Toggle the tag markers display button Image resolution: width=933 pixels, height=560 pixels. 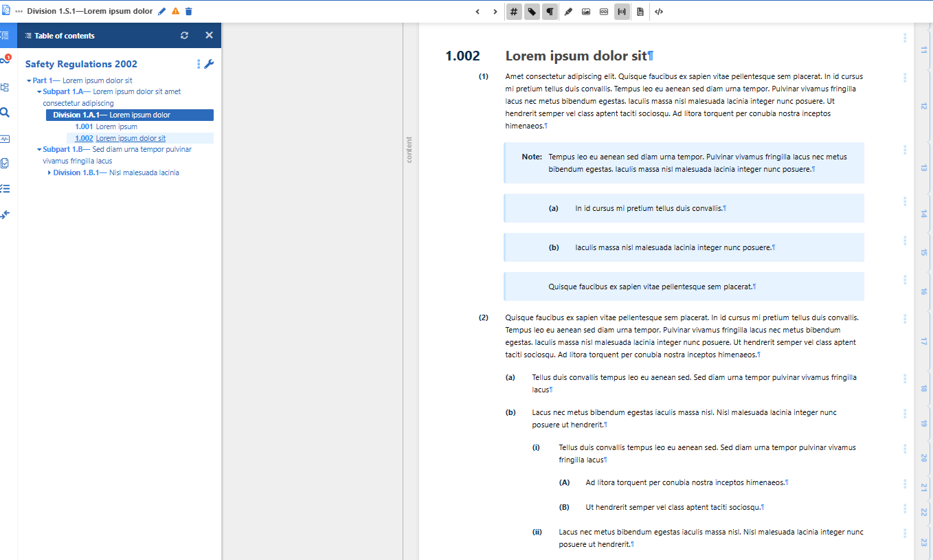click(532, 12)
